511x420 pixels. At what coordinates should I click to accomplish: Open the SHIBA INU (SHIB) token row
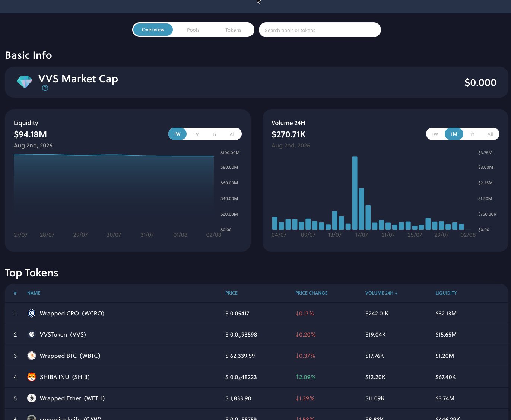click(x=256, y=377)
